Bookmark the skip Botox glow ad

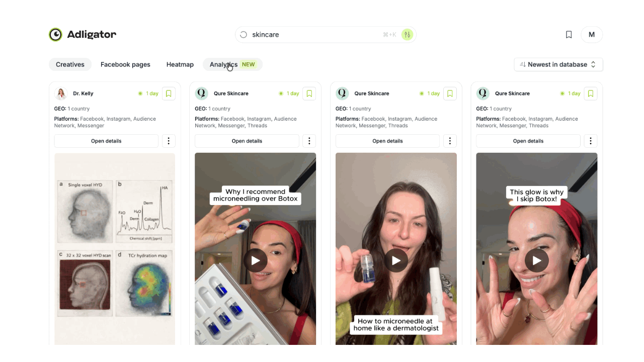point(591,94)
